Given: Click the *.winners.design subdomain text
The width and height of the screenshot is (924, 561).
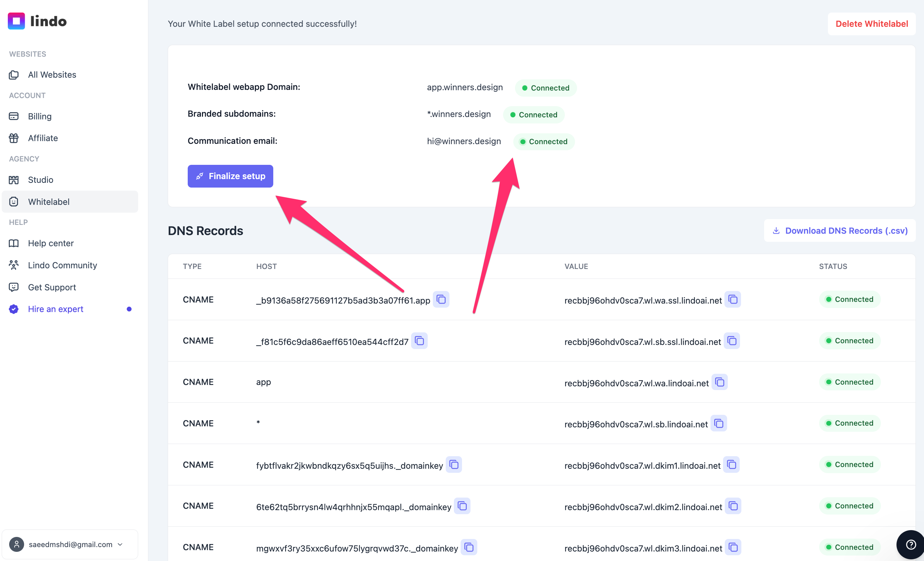Looking at the screenshot, I should click(459, 114).
